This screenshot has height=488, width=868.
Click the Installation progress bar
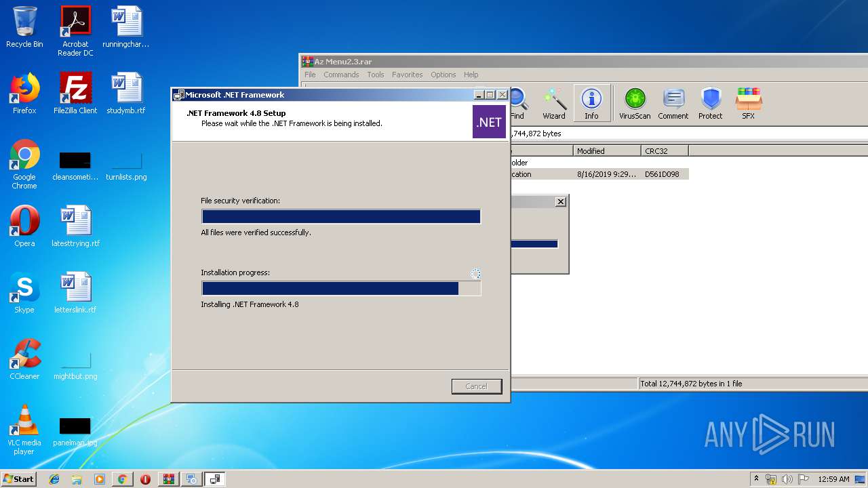pos(341,288)
